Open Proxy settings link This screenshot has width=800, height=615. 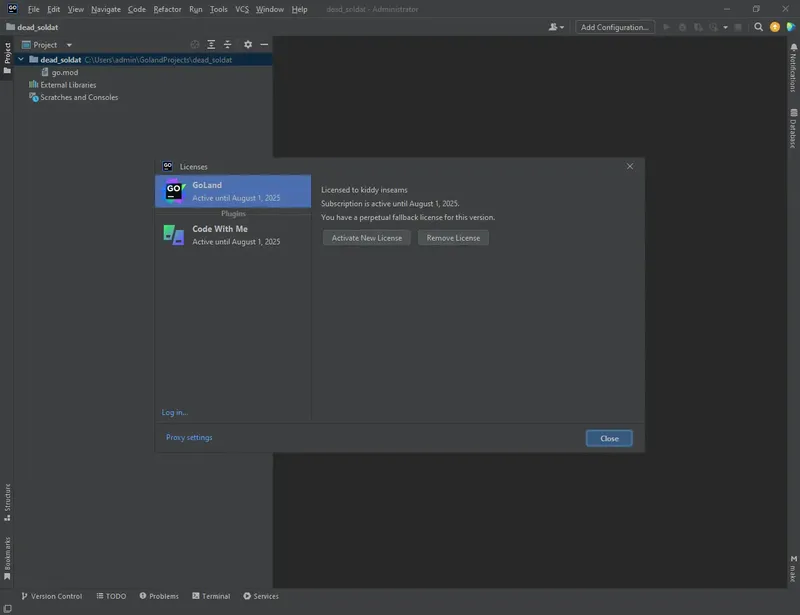tap(189, 437)
